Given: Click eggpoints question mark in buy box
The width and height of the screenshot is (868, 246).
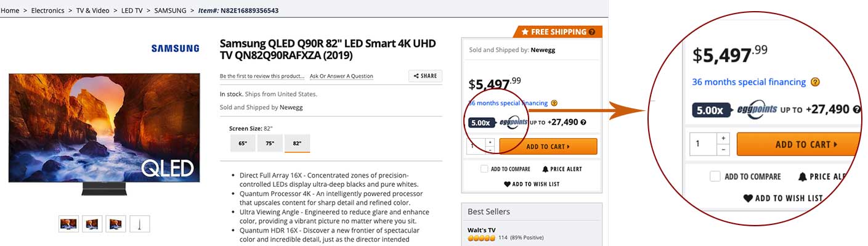Looking at the screenshot, I should click(x=583, y=123).
